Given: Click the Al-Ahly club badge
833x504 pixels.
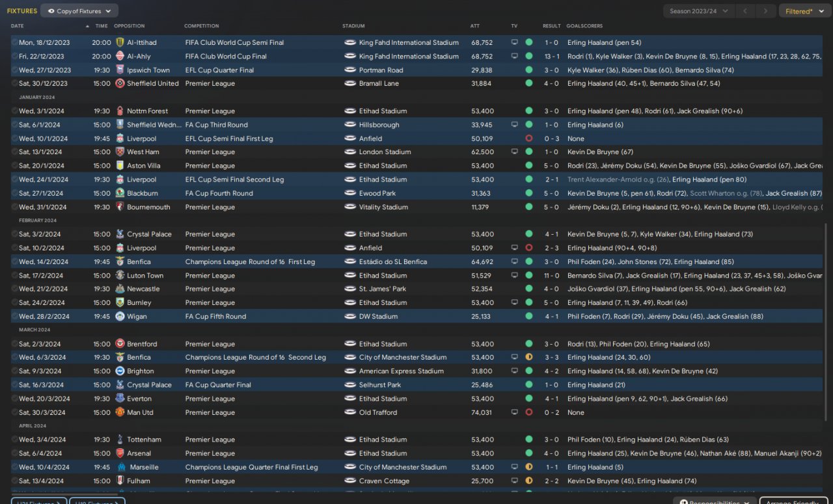Looking at the screenshot, I should coord(120,57).
